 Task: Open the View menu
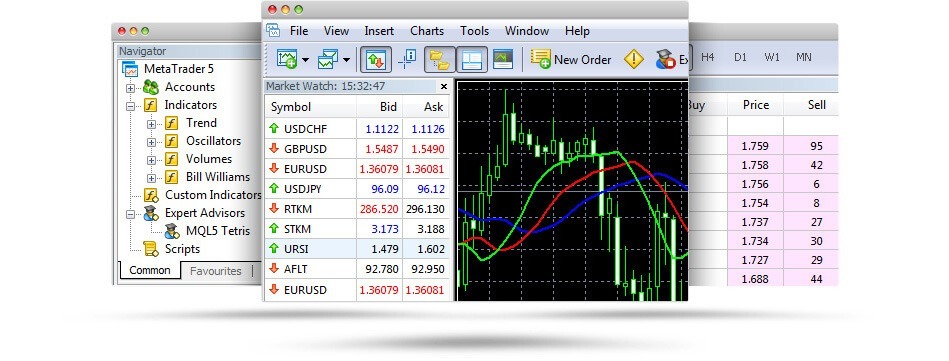[337, 31]
